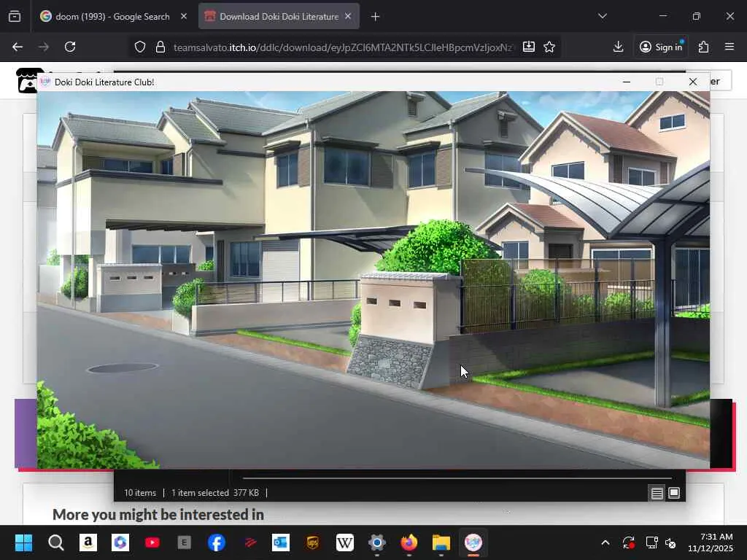Switch File Explorer to details view

point(657,494)
